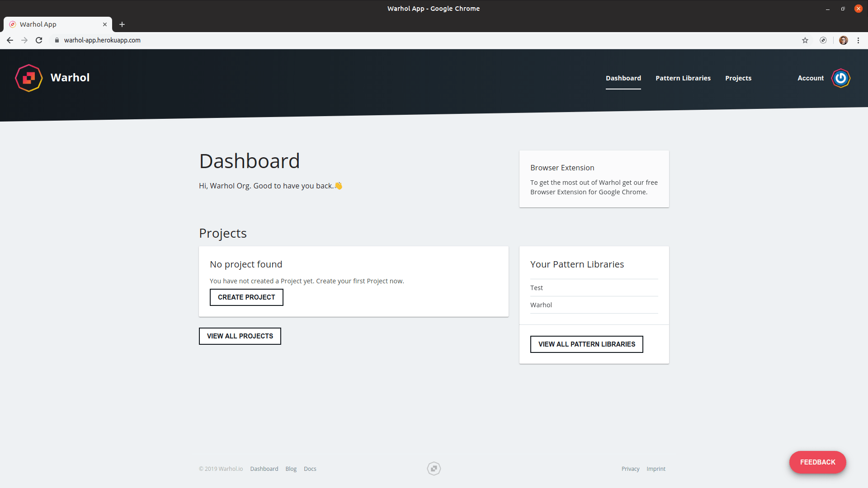Switch to Dashboard nav item

click(623, 78)
